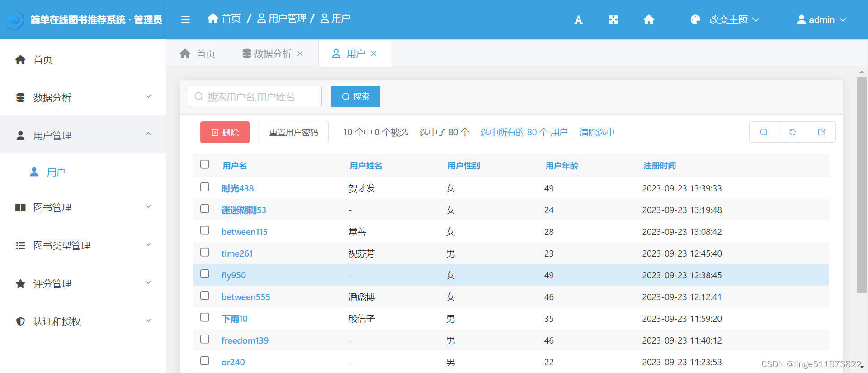Go to 用户管理 in breadcrumb

pyautogui.click(x=288, y=18)
